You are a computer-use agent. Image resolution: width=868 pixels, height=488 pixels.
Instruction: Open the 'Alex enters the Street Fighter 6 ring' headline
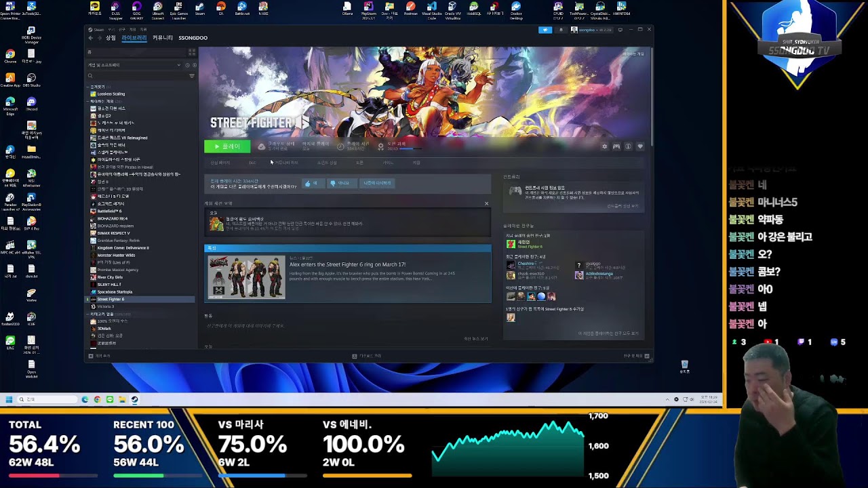point(347,264)
